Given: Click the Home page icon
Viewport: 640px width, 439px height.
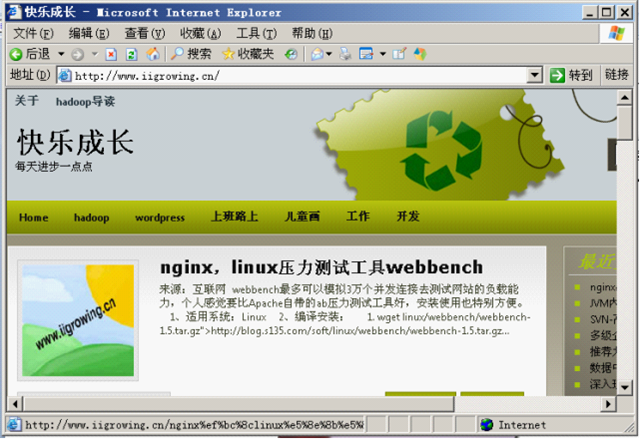Looking at the screenshot, I should (x=153, y=54).
